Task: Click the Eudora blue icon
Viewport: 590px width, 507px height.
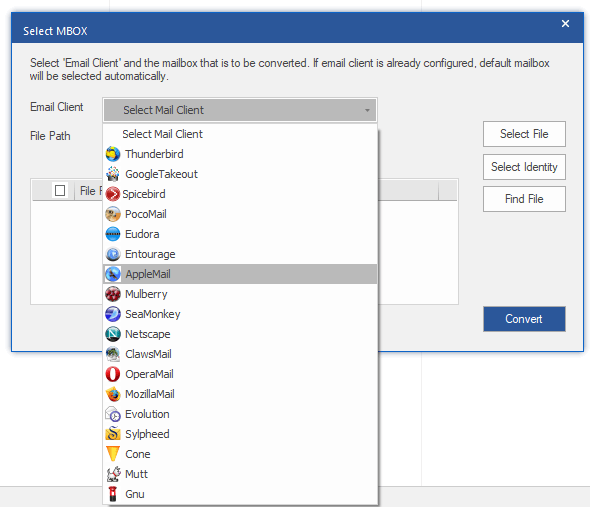Action: (113, 234)
